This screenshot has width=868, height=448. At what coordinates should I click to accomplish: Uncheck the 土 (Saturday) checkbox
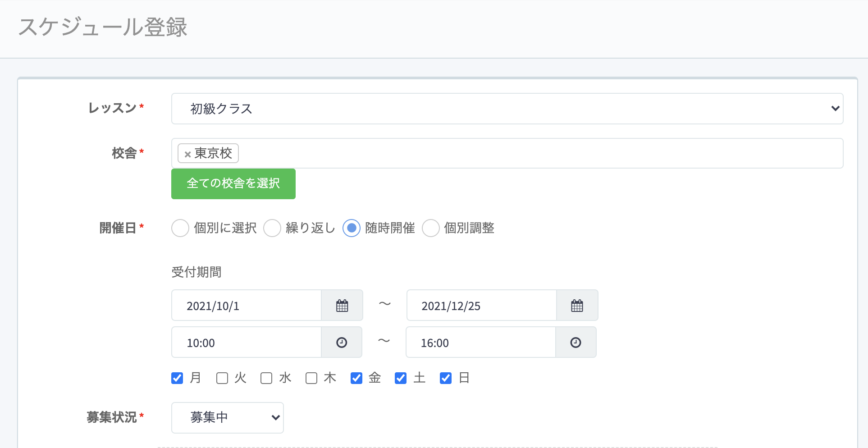[401, 378]
